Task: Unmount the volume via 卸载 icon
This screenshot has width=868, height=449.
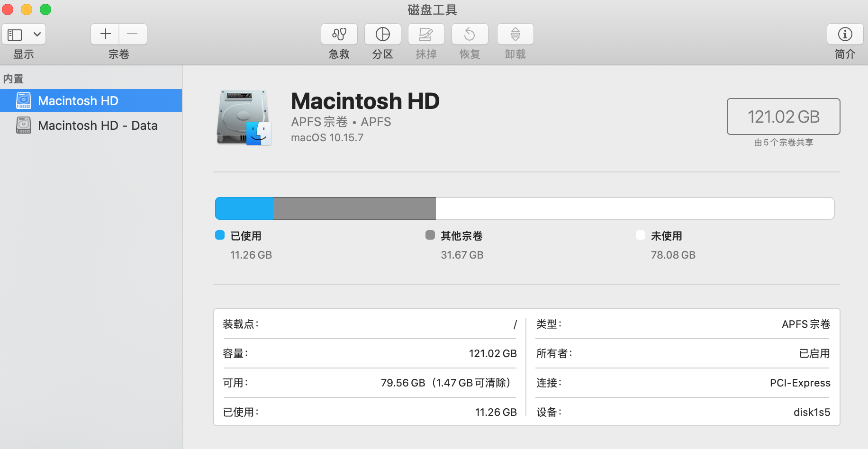Action: click(514, 34)
